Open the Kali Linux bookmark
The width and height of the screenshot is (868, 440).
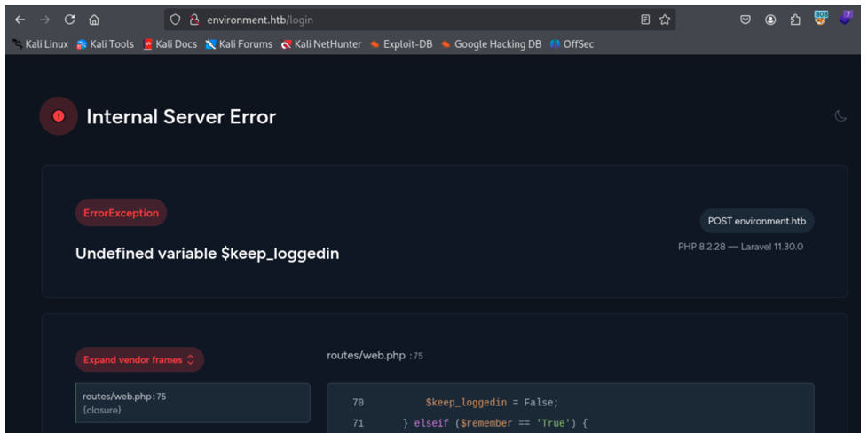pos(41,44)
